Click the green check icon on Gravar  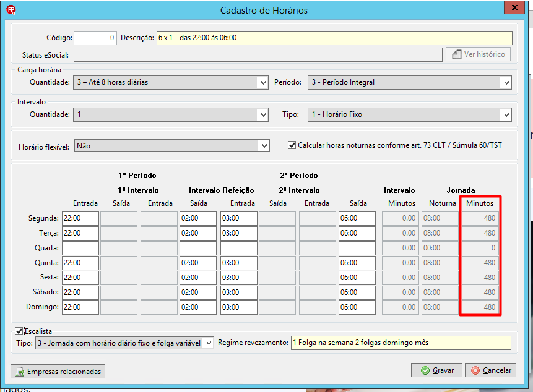pos(425,370)
